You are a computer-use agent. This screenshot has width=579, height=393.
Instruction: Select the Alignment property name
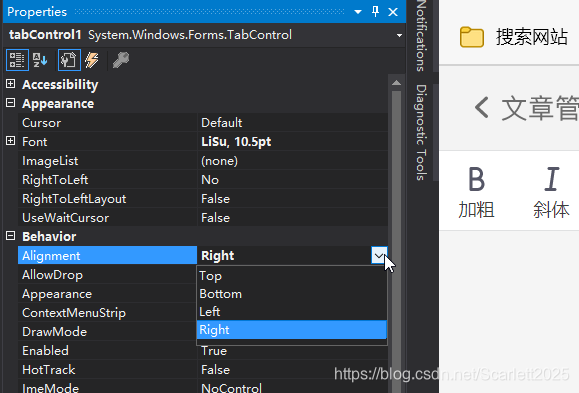[107, 256]
